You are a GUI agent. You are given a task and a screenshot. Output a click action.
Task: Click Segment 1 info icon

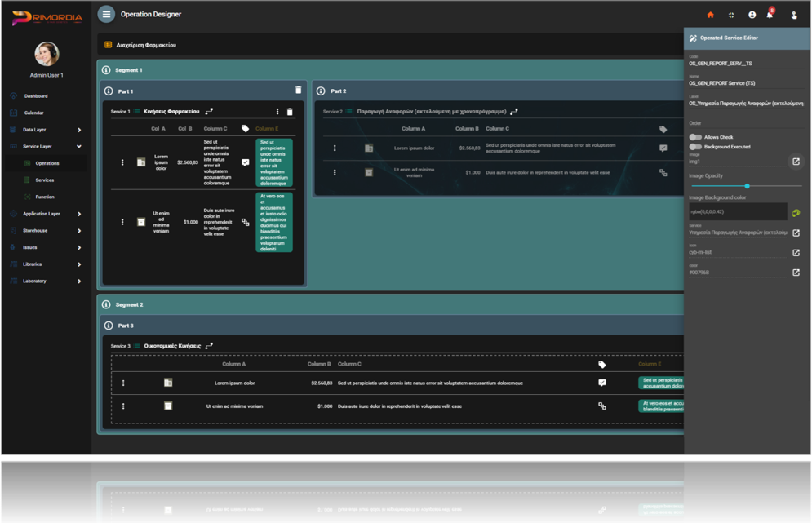click(106, 70)
